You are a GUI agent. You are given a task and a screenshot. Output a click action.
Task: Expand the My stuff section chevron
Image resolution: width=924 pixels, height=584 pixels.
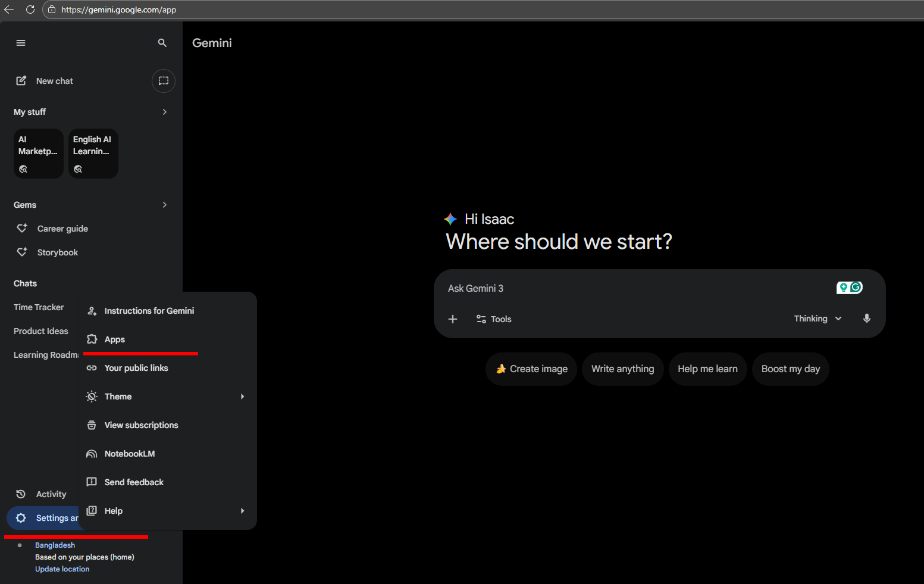pyautogui.click(x=165, y=112)
